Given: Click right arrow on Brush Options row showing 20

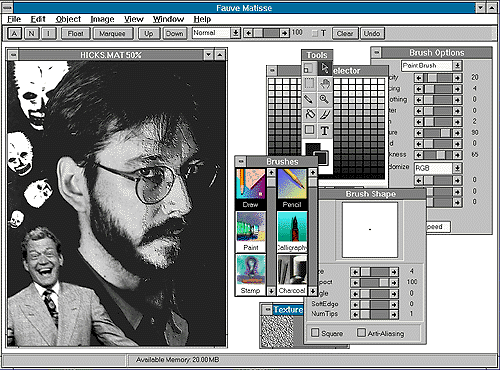Looking at the screenshot, I should coord(457,78).
